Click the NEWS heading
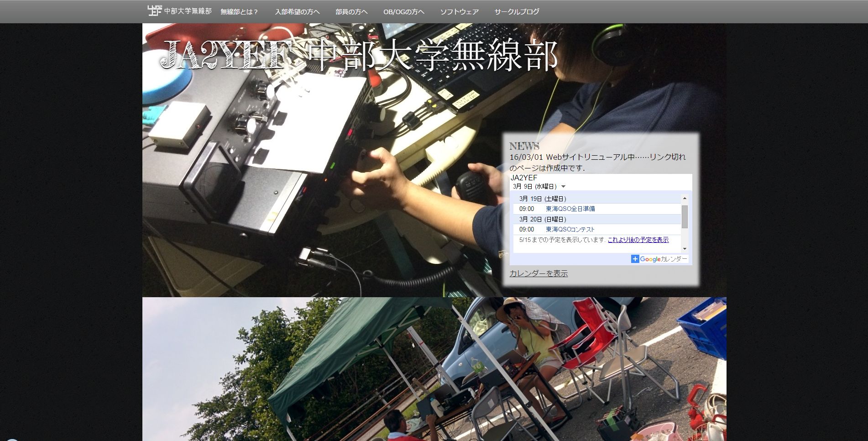 (x=524, y=146)
